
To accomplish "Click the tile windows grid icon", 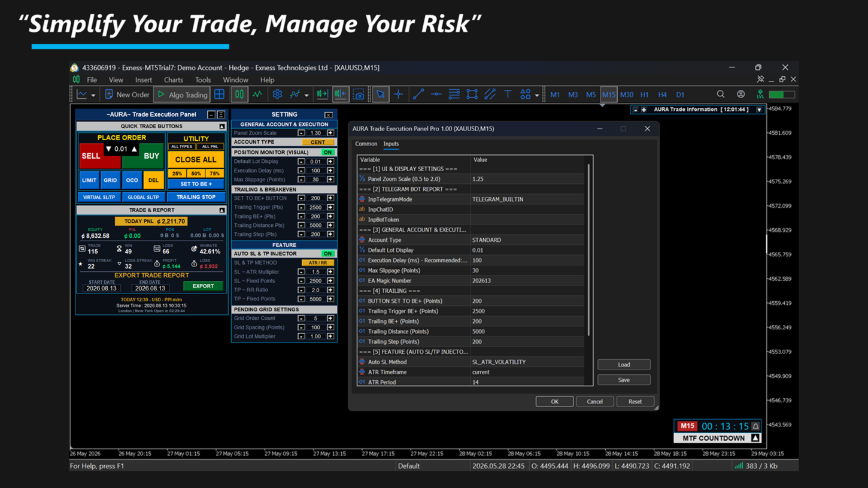I will (220, 95).
